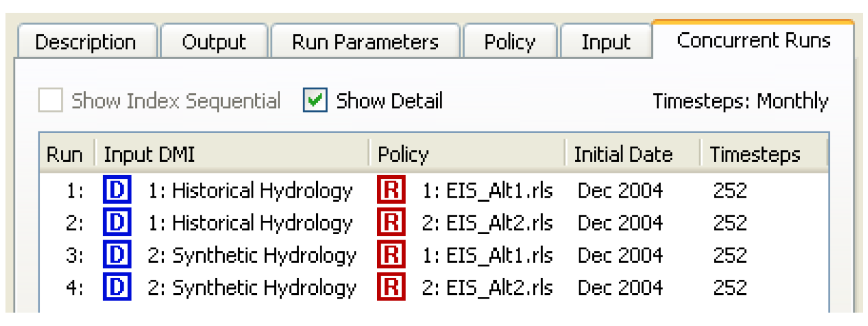Click the red R policy icon in run 1
Viewport: 868px width, 326px height.
[391, 191]
